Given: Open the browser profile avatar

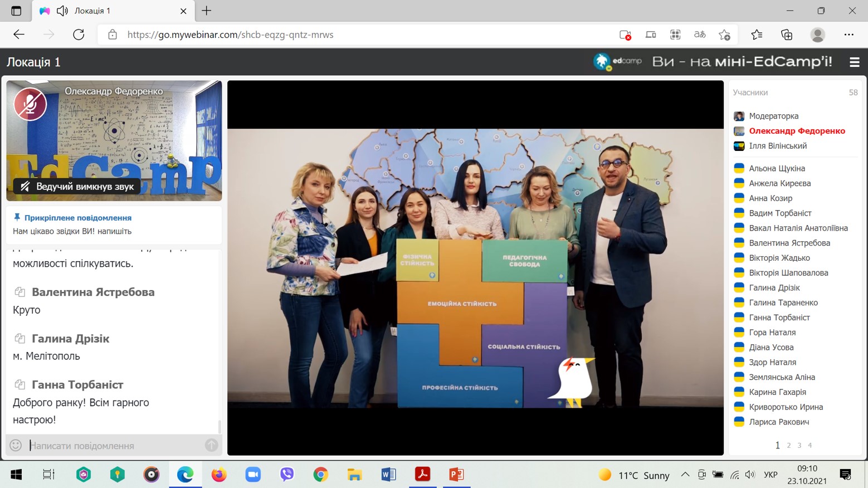Looking at the screenshot, I should coord(818,35).
